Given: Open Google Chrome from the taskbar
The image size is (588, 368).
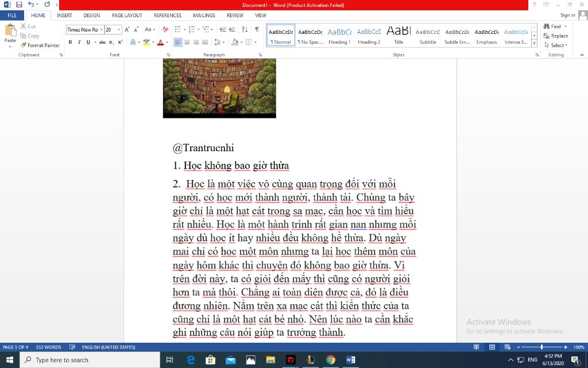Looking at the screenshot, I should [330, 360].
